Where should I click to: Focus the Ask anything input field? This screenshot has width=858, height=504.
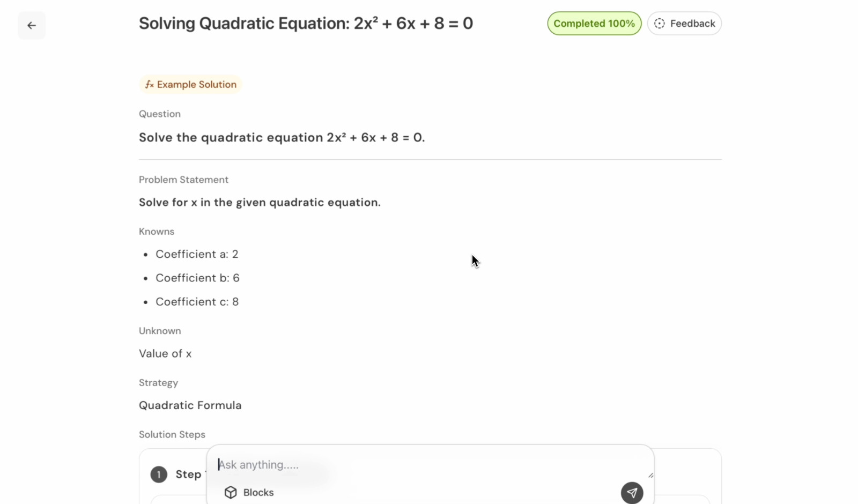click(418, 465)
